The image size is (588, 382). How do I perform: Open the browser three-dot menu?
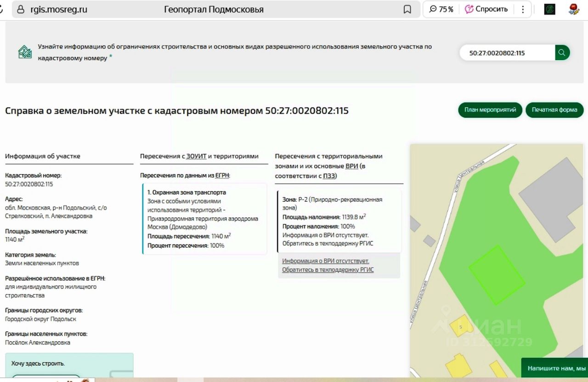pyautogui.click(x=523, y=10)
